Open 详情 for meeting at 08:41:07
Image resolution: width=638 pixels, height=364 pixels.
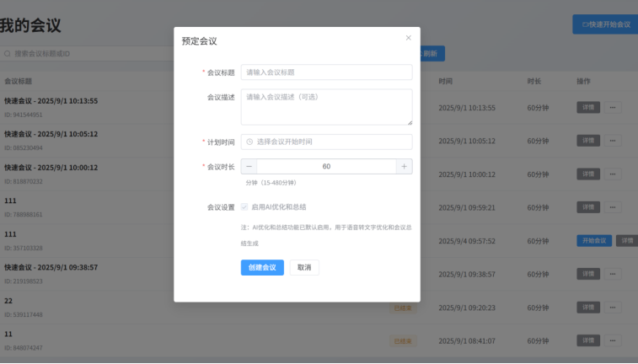click(x=588, y=340)
